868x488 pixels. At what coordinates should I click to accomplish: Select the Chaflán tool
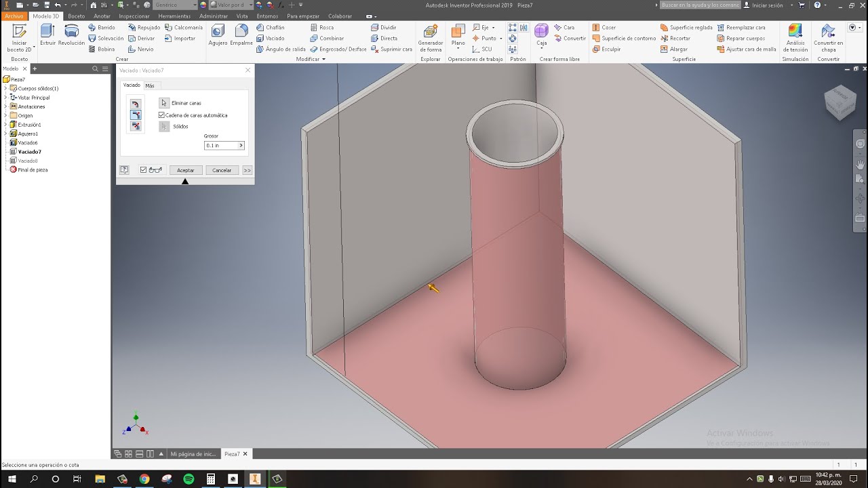[x=270, y=28]
